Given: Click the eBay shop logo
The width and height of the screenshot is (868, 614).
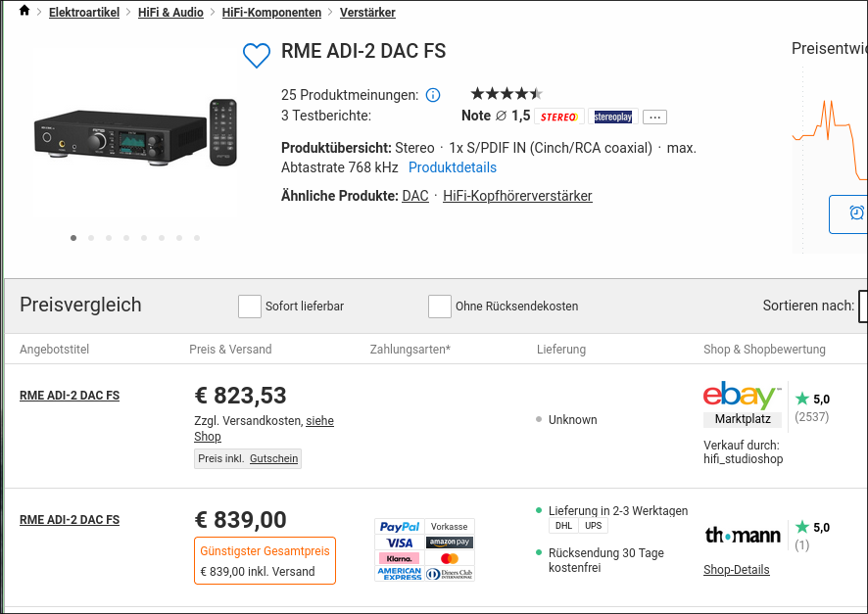Looking at the screenshot, I should click(x=742, y=396).
